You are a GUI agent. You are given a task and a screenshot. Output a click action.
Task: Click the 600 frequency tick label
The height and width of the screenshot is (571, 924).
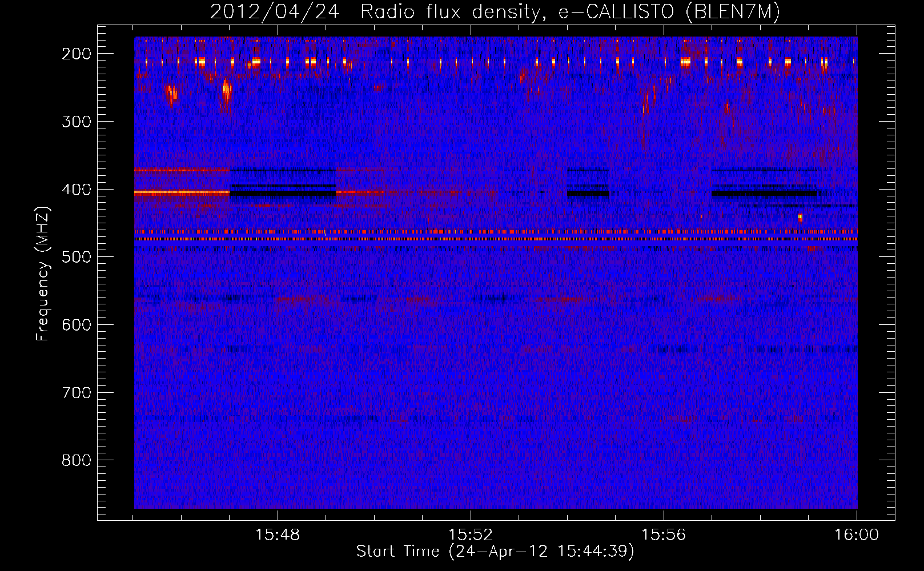pos(77,325)
